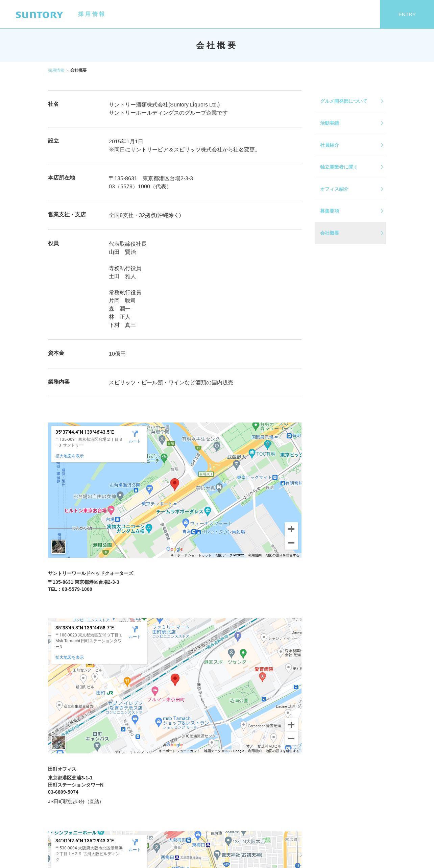This screenshot has width=434, height=868.
Task: Click chevron next to グルメ開発部について
Action: [x=382, y=101]
